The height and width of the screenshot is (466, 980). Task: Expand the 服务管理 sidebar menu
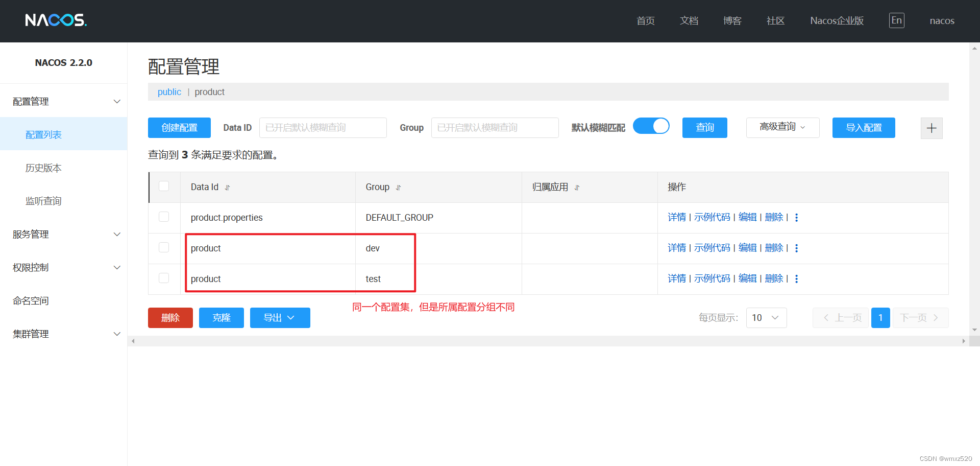[x=63, y=234]
